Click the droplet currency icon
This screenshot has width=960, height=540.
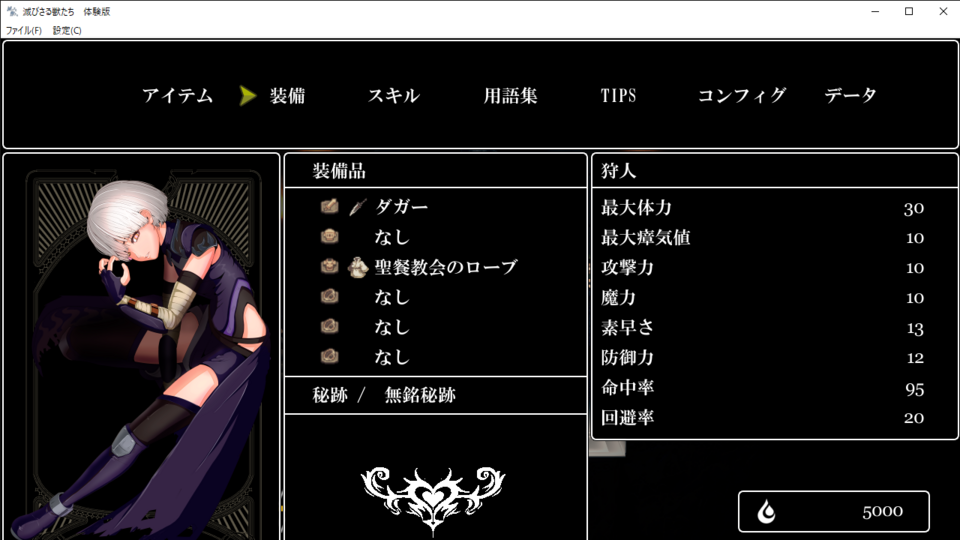click(x=766, y=511)
